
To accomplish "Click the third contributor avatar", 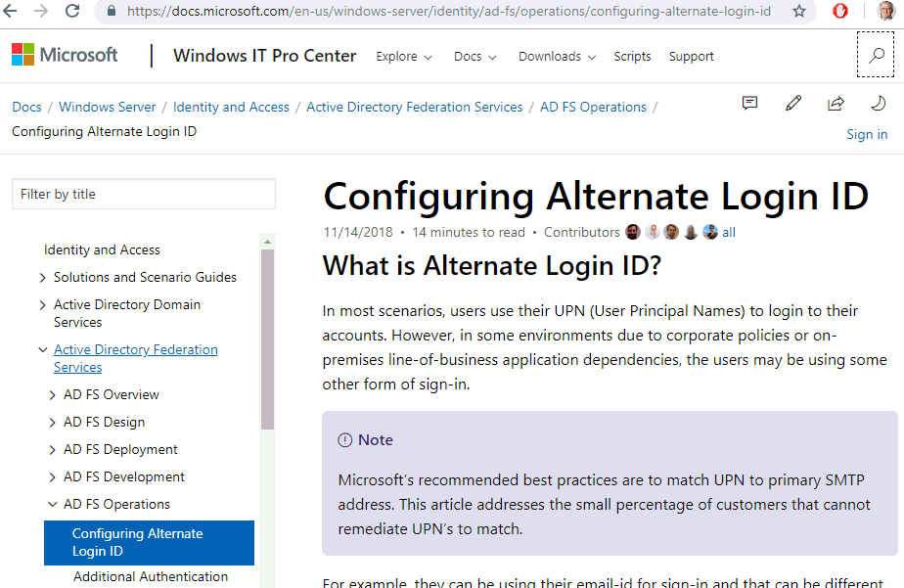I will click(672, 232).
